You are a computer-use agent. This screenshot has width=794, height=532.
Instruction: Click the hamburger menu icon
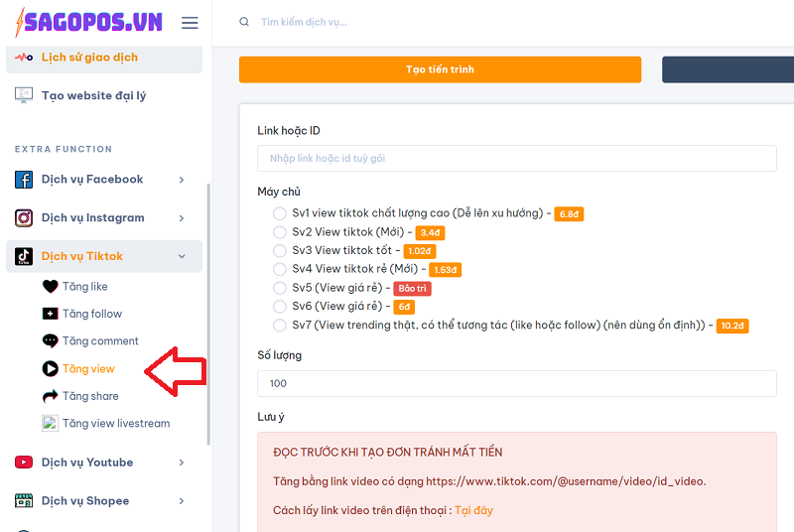point(190,23)
